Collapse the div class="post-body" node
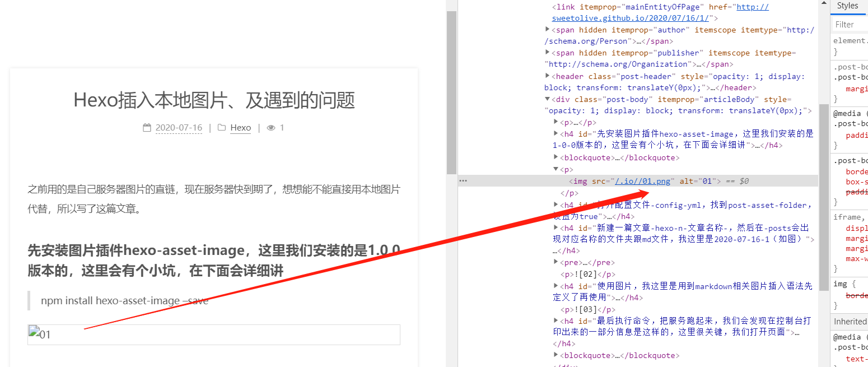This screenshot has height=367, width=868. [x=548, y=99]
